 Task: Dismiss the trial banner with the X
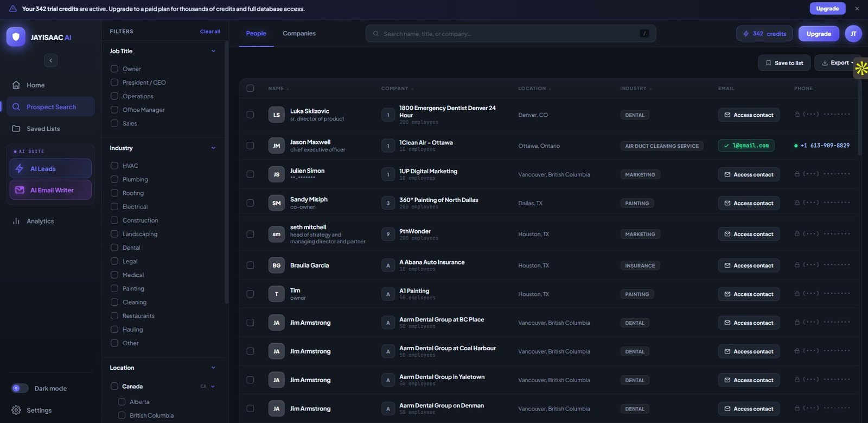[x=857, y=9]
